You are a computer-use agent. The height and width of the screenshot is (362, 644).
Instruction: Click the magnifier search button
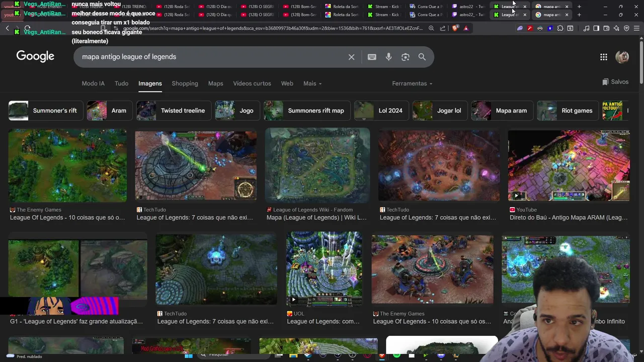(422, 57)
